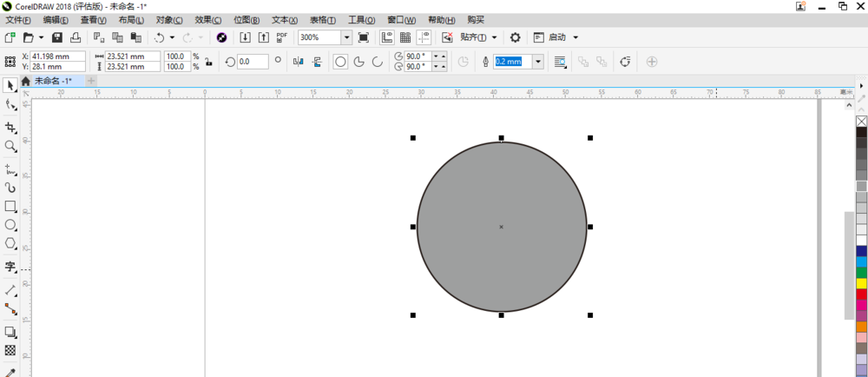Switch the shape to Pie mode
This screenshot has height=377, width=868.
tap(358, 62)
